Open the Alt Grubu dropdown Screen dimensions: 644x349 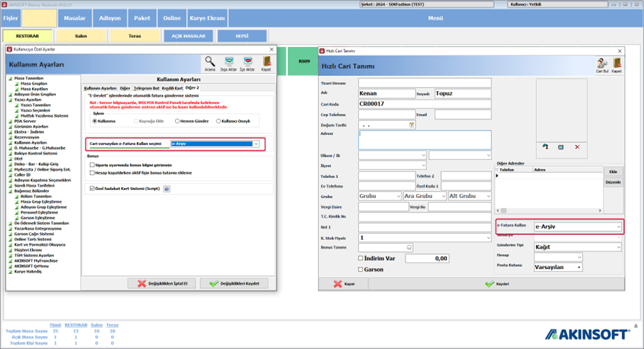488,196
